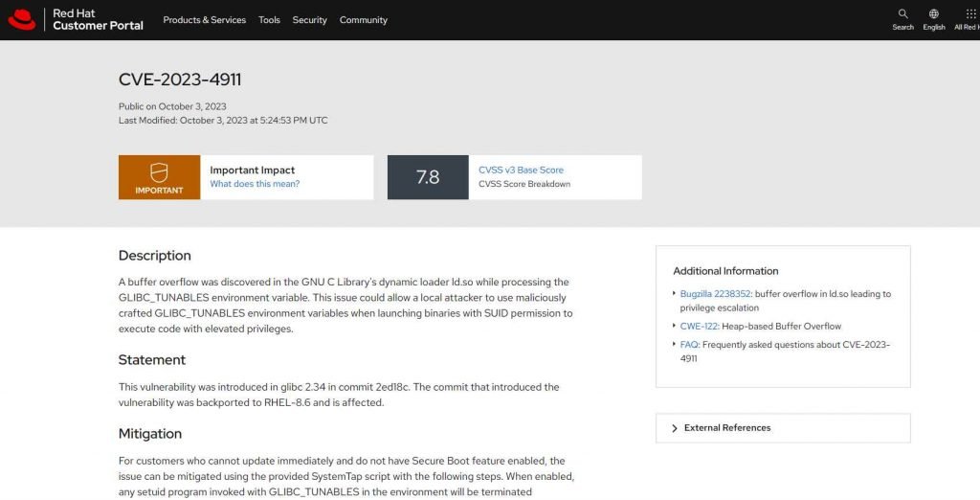Expand the External References section
Viewport: 980px width, 500px height.
[783, 428]
